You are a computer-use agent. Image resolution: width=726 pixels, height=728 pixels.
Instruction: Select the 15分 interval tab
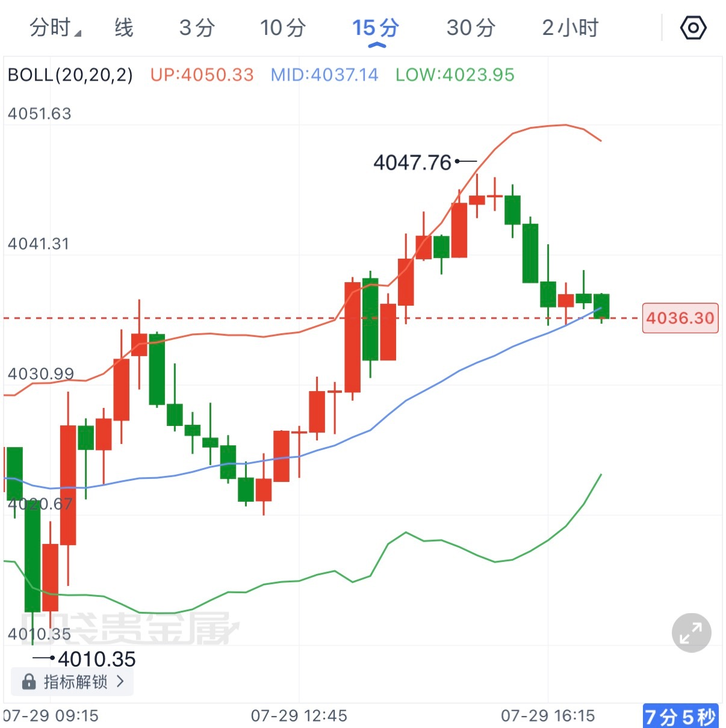point(376,28)
